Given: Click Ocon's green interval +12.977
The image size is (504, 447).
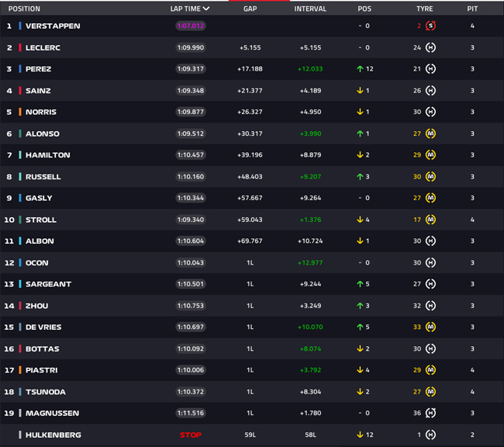Looking at the screenshot, I should tap(310, 262).
